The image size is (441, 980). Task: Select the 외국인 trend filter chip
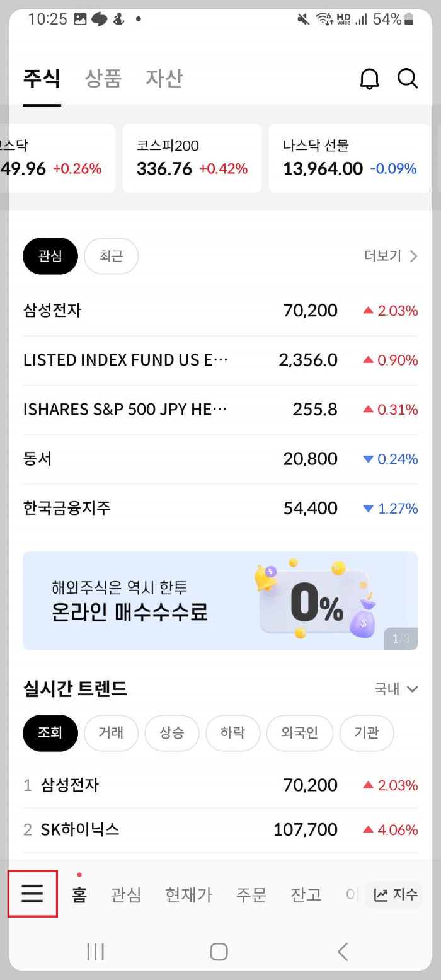(300, 733)
